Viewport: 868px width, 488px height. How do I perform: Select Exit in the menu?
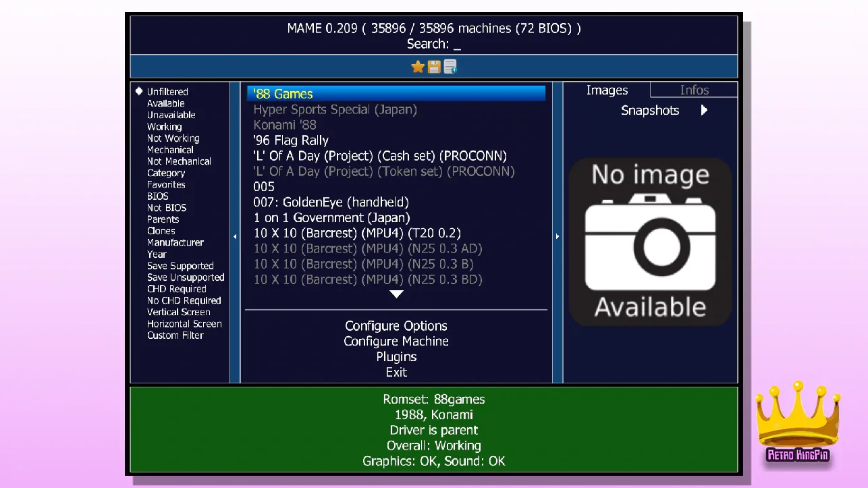click(x=396, y=372)
